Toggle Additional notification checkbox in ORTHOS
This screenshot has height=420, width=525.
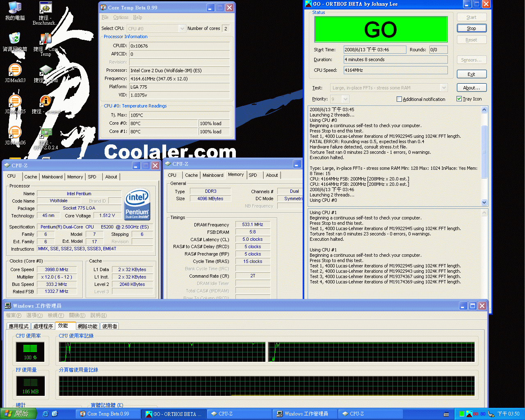click(x=399, y=99)
